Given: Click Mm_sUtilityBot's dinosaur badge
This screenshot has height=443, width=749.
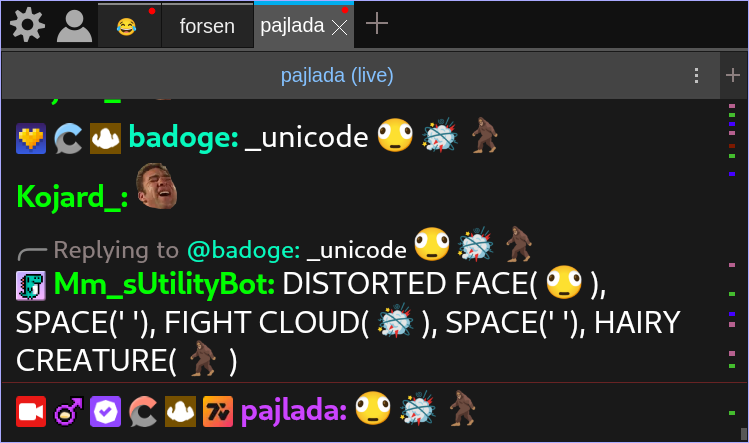Looking at the screenshot, I should (31, 285).
